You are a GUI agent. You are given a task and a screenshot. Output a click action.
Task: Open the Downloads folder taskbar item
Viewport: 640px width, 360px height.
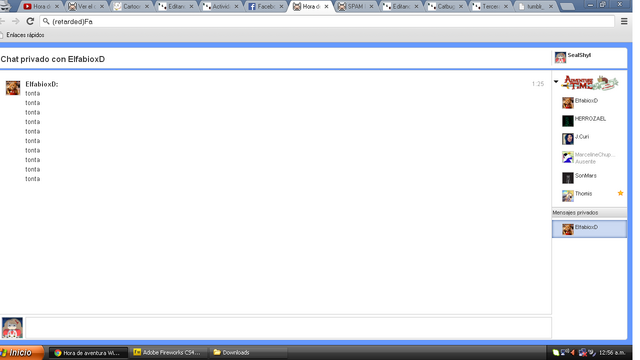click(248, 353)
